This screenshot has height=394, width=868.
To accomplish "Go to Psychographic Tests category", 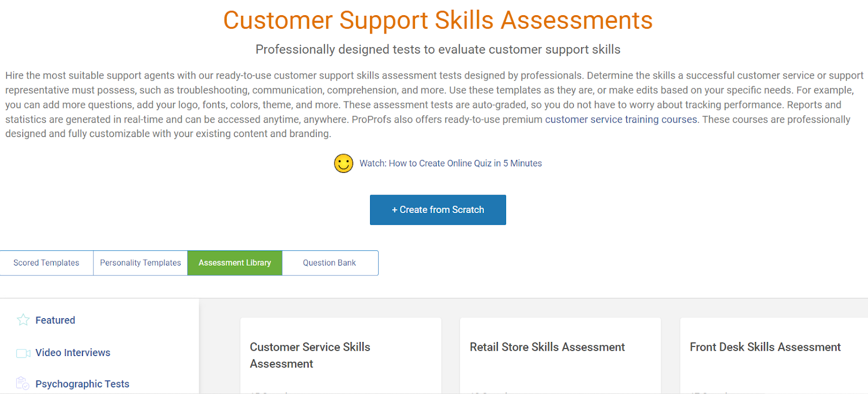I will click(82, 384).
